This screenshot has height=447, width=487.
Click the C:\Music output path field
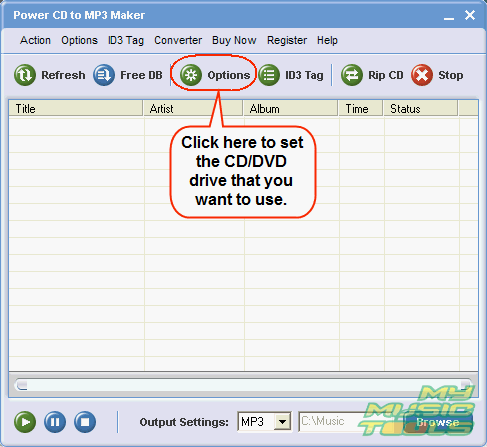(x=350, y=422)
